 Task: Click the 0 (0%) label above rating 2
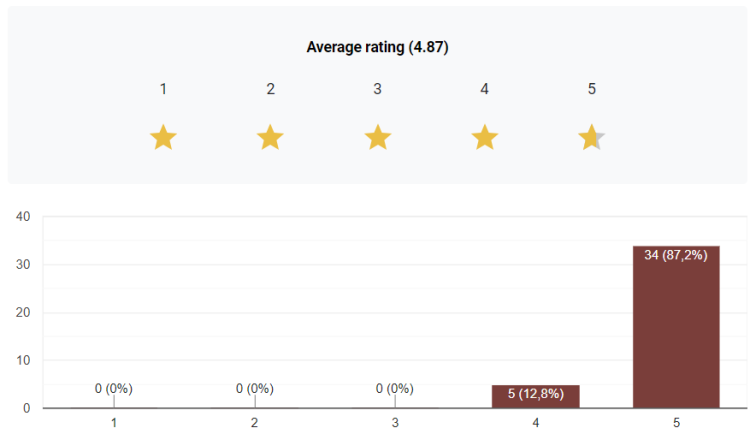255,388
